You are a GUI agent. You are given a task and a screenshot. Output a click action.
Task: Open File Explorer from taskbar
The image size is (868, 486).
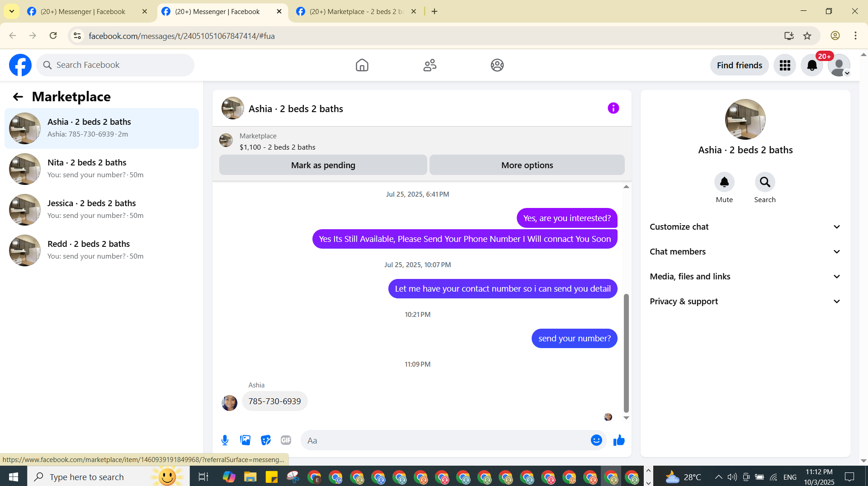pos(250,477)
